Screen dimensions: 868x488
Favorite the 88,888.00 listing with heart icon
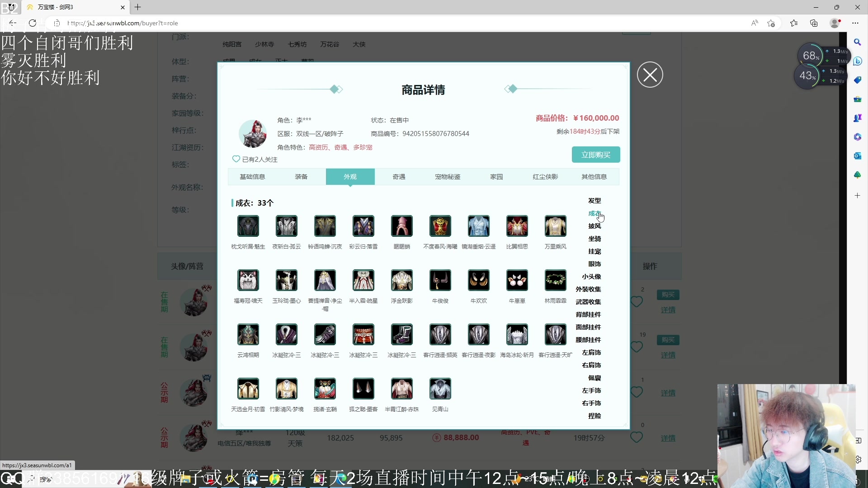[636, 437]
